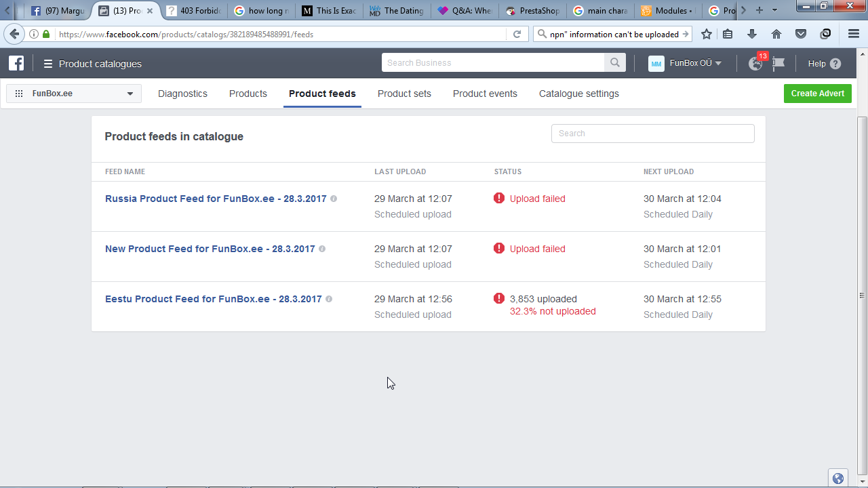Go back with the browser Back button
This screenshot has height=488, width=868.
pos(14,34)
